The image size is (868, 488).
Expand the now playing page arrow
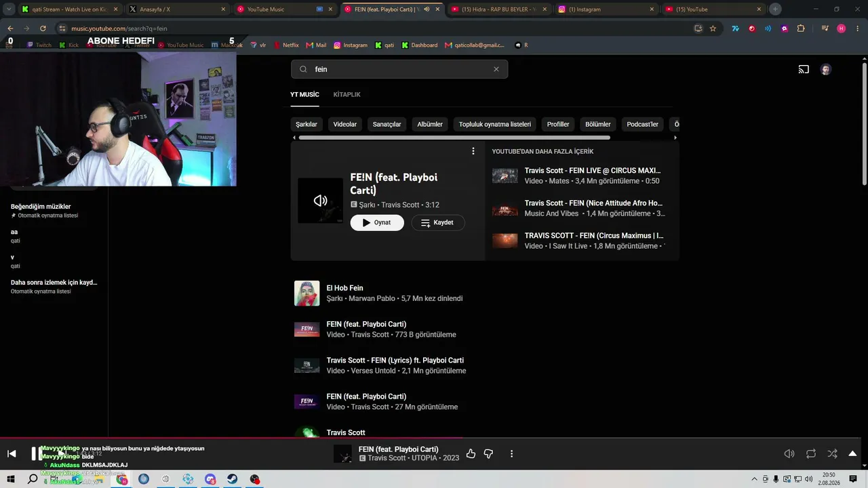click(x=852, y=453)
